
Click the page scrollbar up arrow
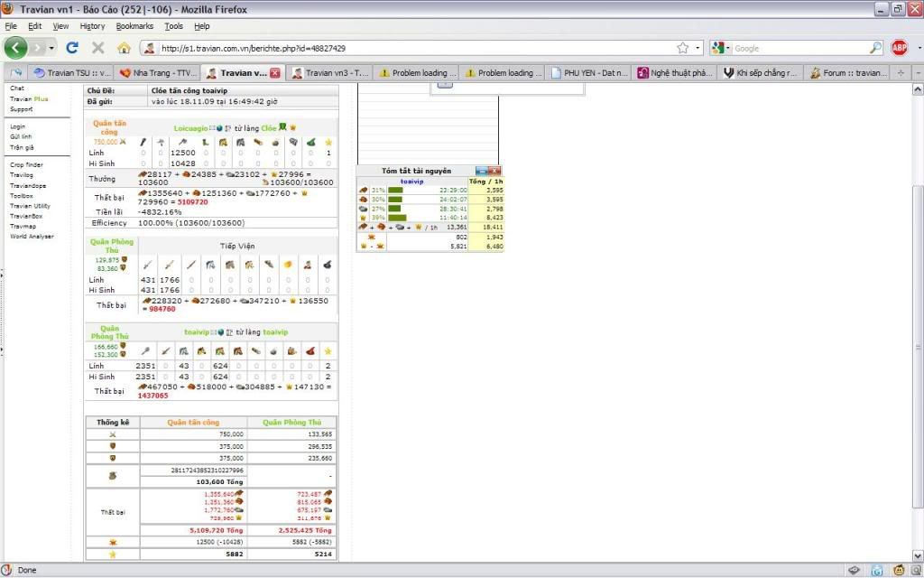click(918, 89)
